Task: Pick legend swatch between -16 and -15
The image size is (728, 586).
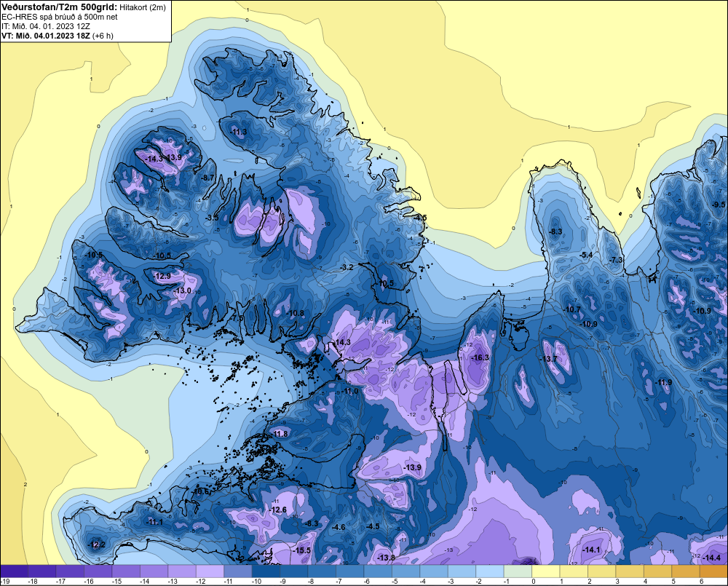Action: click(x=98, y=571)
